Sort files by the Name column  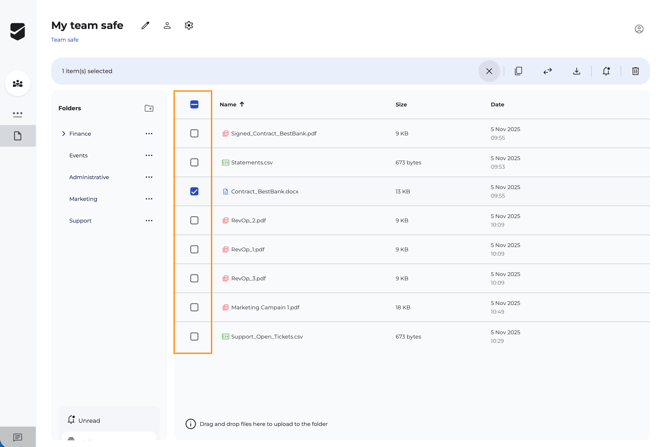[x=228, y=104]
